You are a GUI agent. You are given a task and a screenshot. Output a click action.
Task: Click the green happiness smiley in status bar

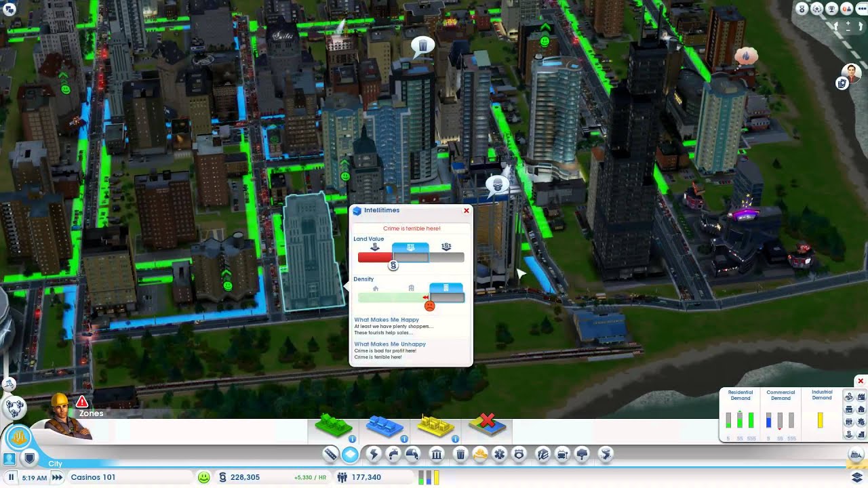pos(203,477)
